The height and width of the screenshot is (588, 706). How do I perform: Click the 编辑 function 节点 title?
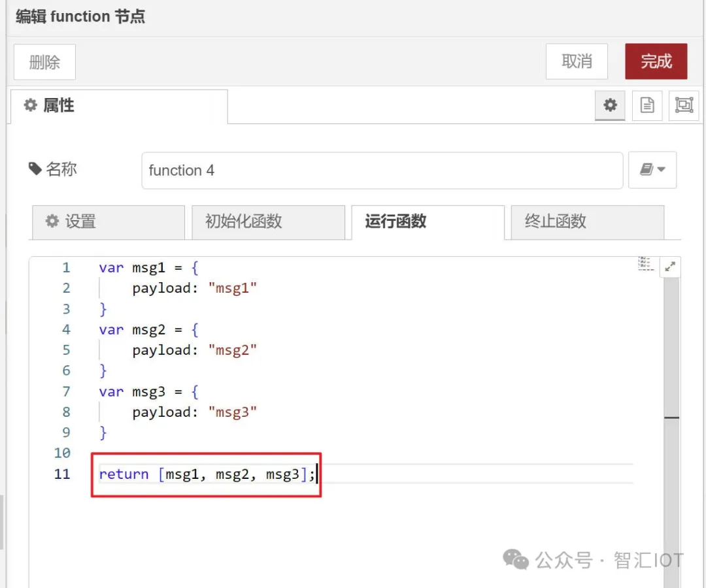click(x=80, y=16)
